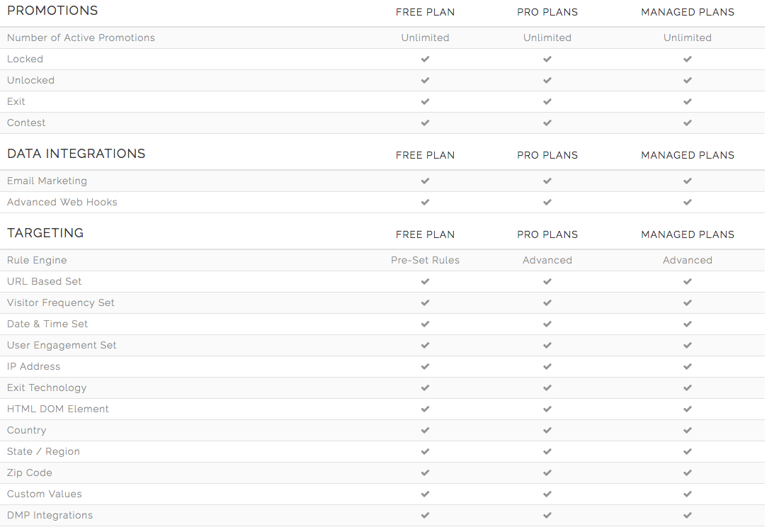Image resolution: width=774 pixels, height=532 pixels.
Task: Click the Managed Plans checkmark for DMP Integrations
Action: point(688,516)
